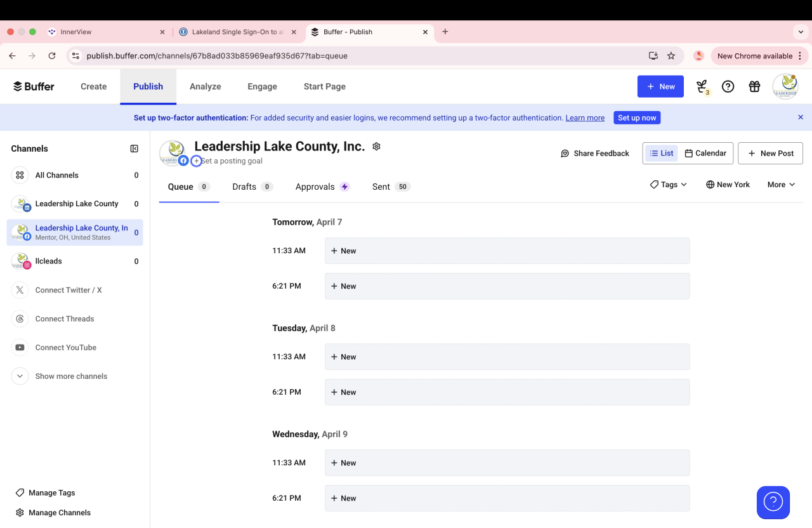Click the channel profile picture thumbnail
The width and height of the screenshot is (812, 528).
click(171, 152)
